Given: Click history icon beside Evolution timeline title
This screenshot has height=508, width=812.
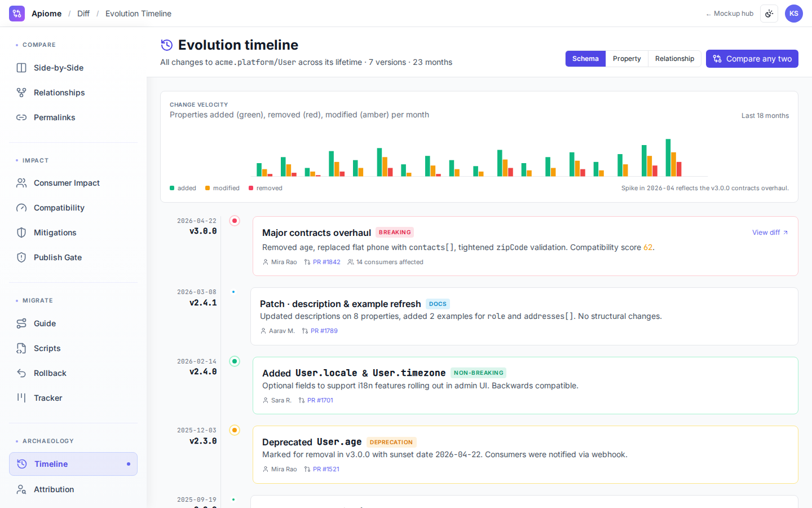Looking at the screenshot, I should tap(166, 45).
